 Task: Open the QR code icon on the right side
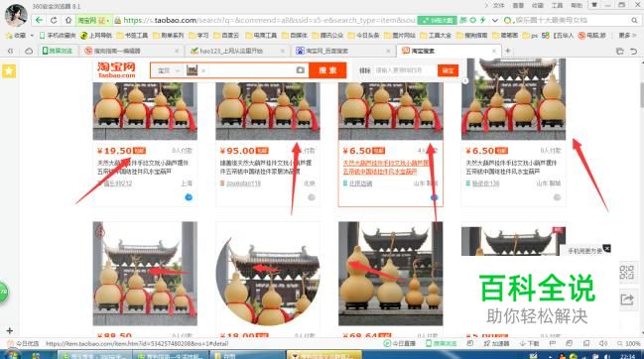(627, 272)
